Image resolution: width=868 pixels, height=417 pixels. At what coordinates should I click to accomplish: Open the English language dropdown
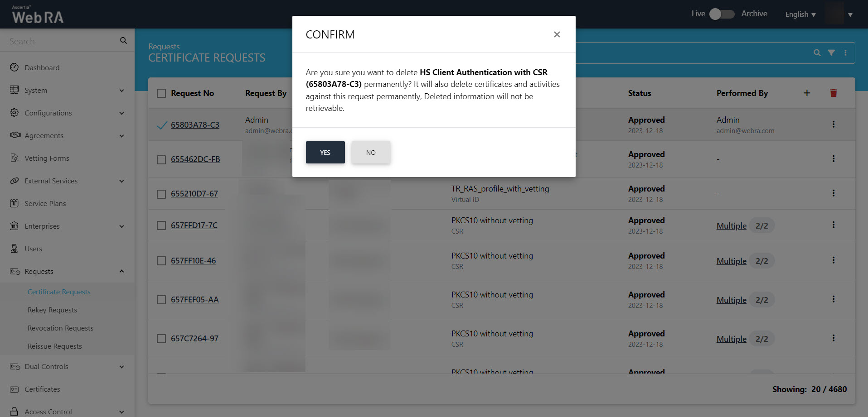click(800, 14)
